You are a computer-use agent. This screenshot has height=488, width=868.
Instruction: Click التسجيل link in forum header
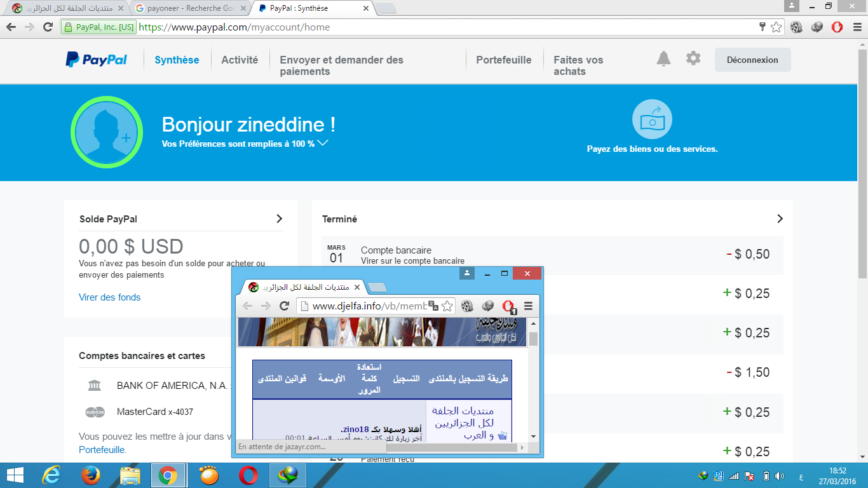click(x=406, y=378)
